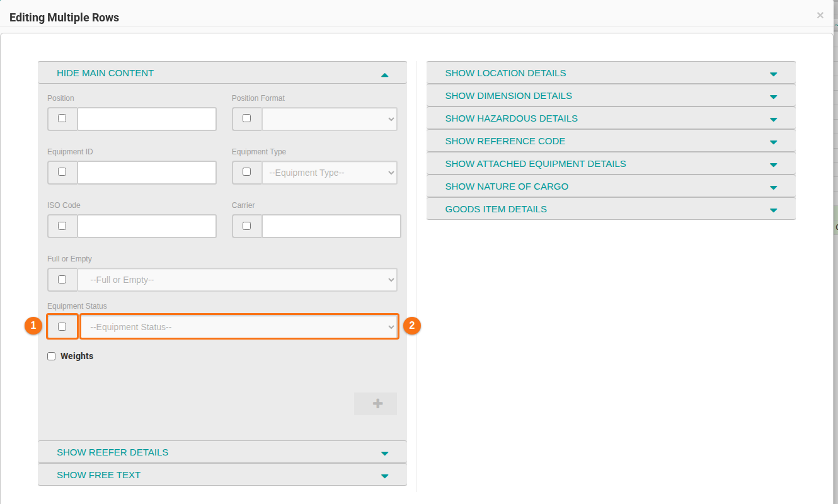Screen dimensions: 838x504
Task: Click the ISO Code text field
Action: [147, 226]
